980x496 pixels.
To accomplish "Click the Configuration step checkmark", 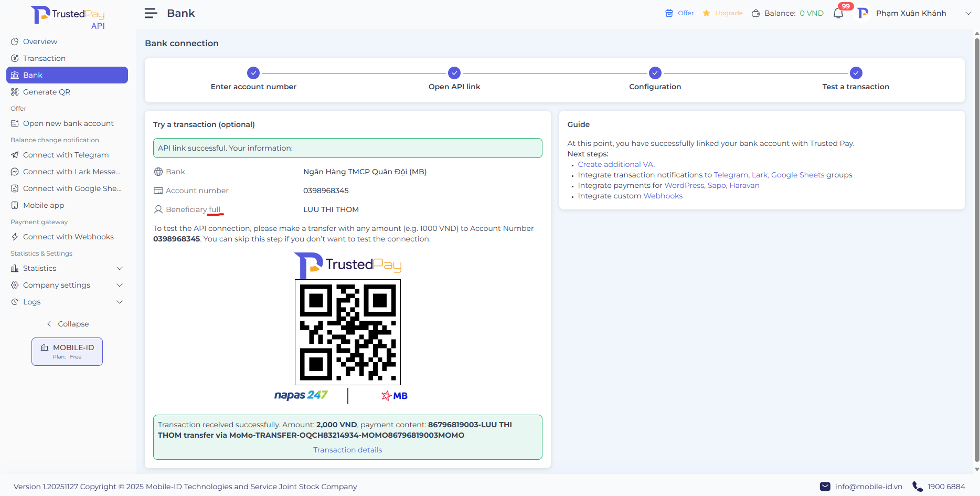I will (655, 73).
